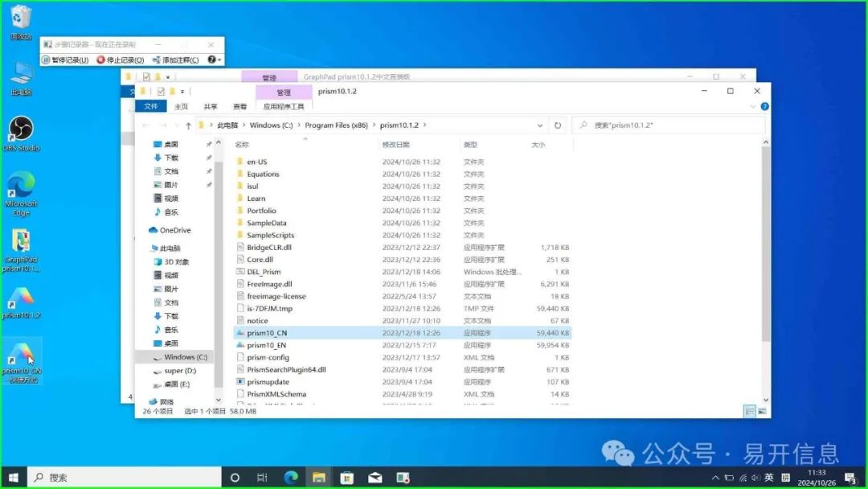Image resolution: width=868 pixels, height=489 pixels.
Task: Open Task View on the taskbar
Action: coord(262,478)
